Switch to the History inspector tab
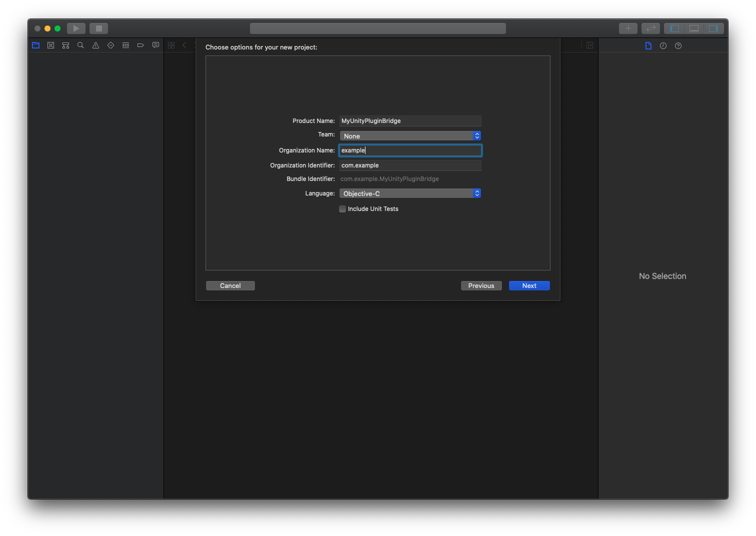756x536 pixels. point(663,46)
